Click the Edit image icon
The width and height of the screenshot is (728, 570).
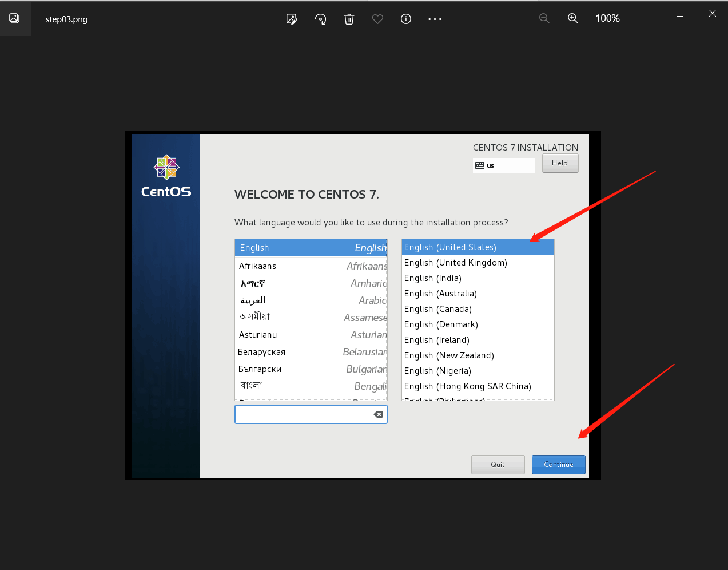point(292,19)
